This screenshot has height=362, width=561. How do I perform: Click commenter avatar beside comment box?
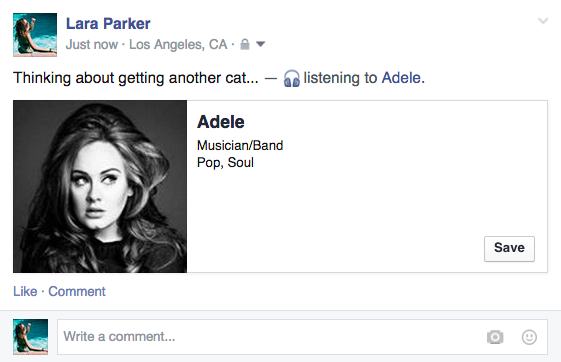click(x=30, y=337)
